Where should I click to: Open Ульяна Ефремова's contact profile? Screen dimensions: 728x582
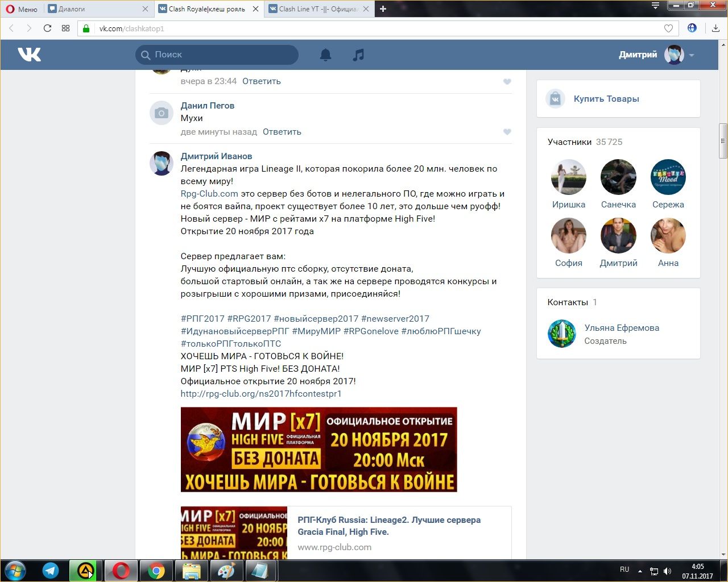click(x=622, y=328)
